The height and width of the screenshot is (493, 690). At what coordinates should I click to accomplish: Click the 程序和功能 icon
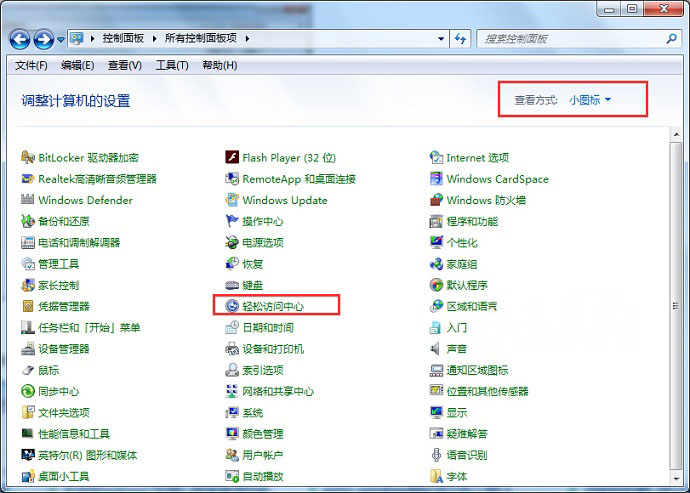tap(436, 221)
